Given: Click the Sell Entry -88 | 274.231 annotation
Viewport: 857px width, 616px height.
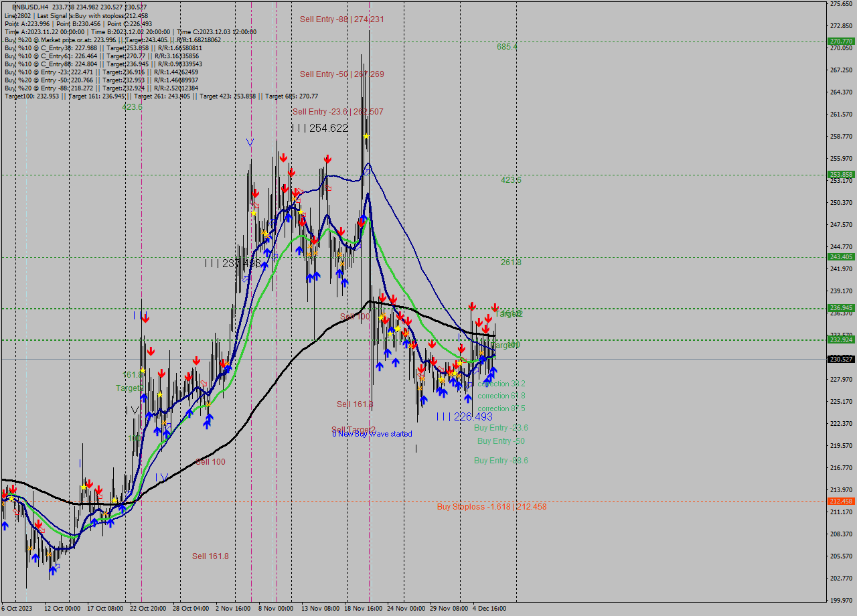Looking at the screenshot, I should click(x=342, y=19).
